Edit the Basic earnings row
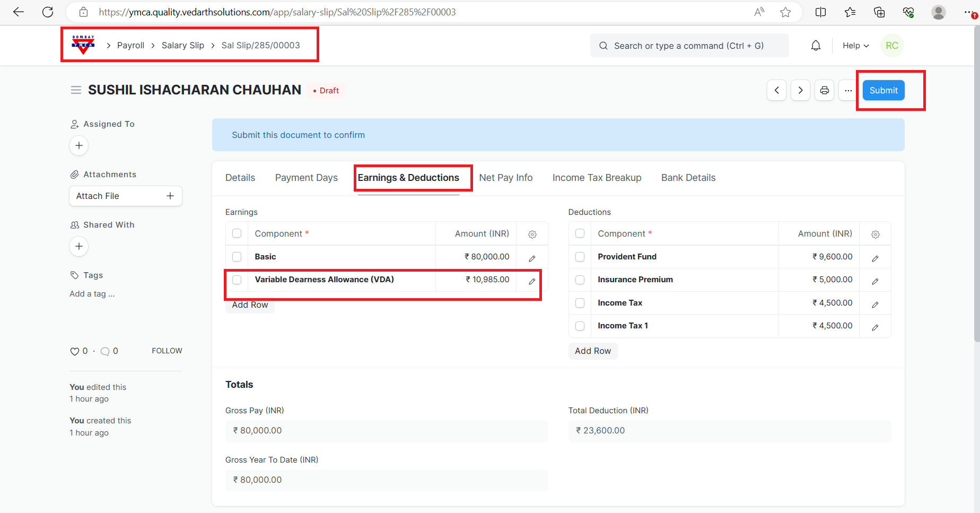980x513 pixels. click(532, 258)
